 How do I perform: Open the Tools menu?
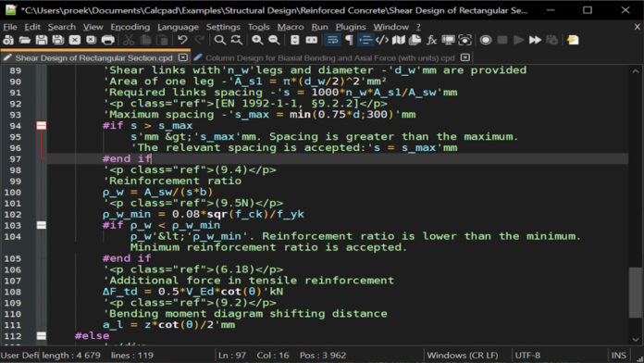pos(259,27)
